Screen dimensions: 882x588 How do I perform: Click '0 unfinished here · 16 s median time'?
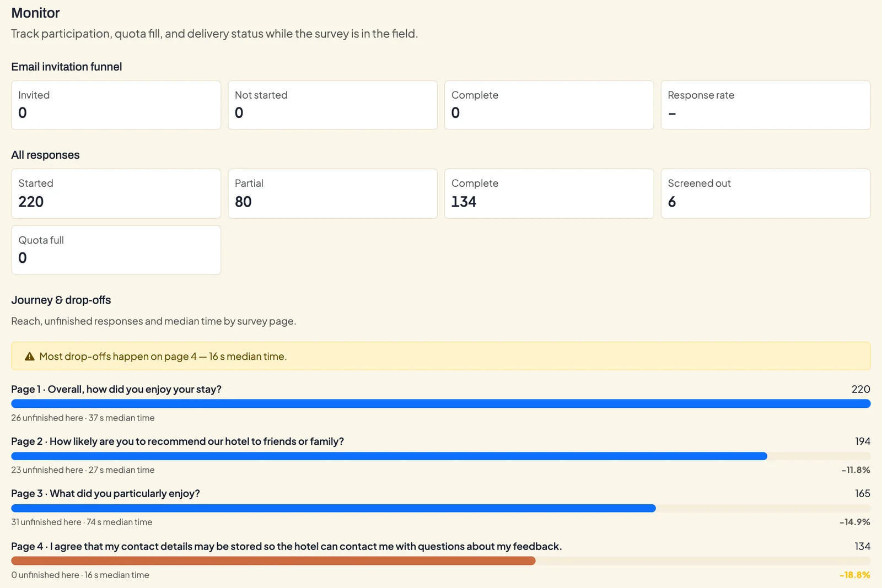tap(80, 575)
